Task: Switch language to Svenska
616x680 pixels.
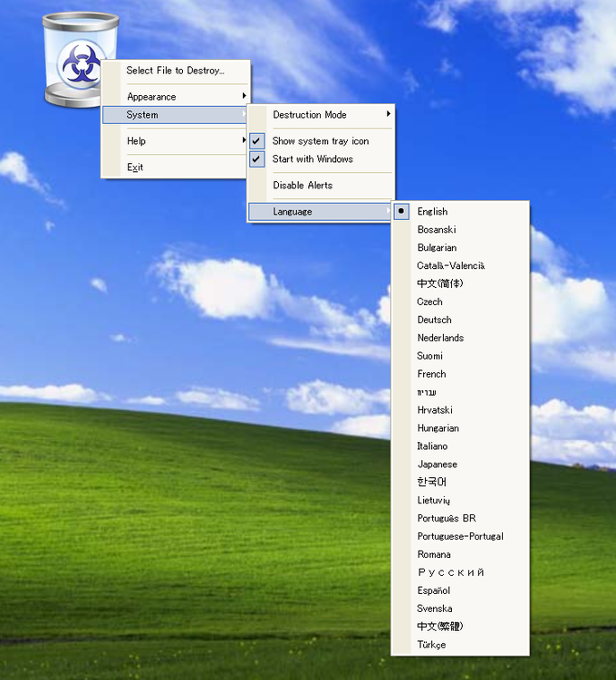Action: [460, 608]
